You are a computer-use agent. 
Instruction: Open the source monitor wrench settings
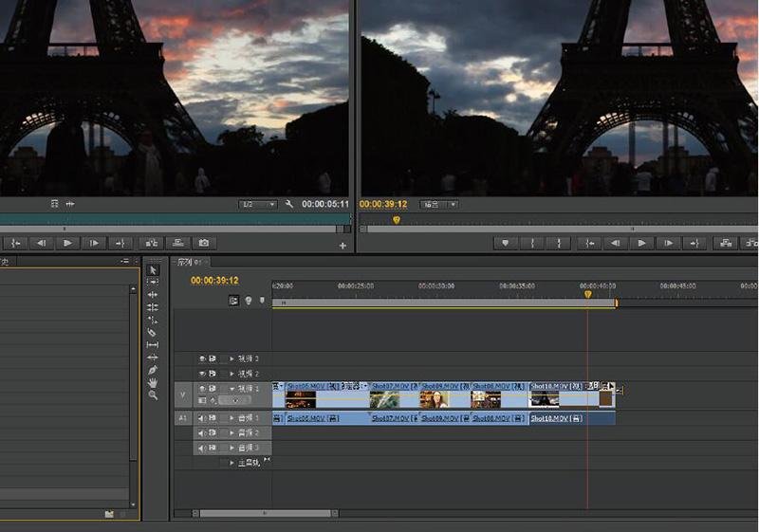tap(289, 204)
